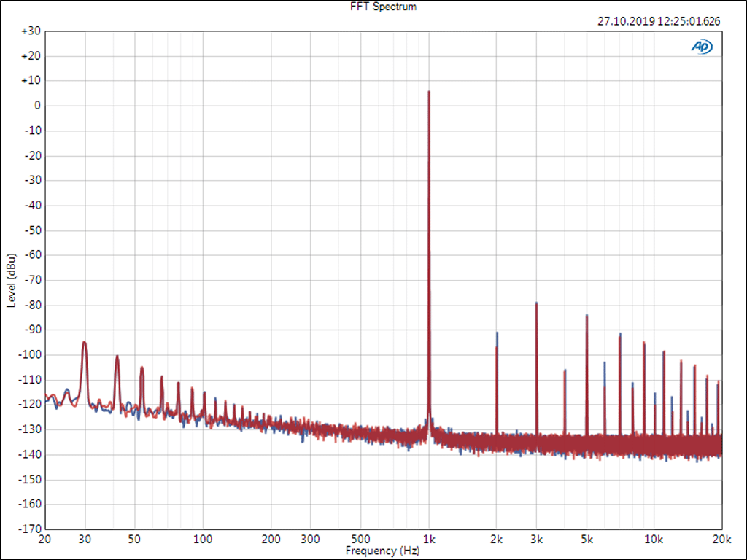Click the AP logo in graph corner

(x=702, y=47)
